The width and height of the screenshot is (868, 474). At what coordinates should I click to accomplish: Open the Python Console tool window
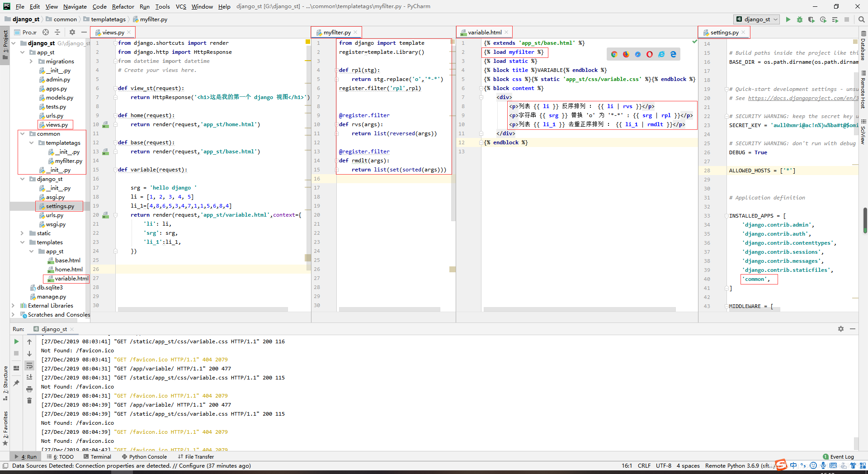point(144,457)
